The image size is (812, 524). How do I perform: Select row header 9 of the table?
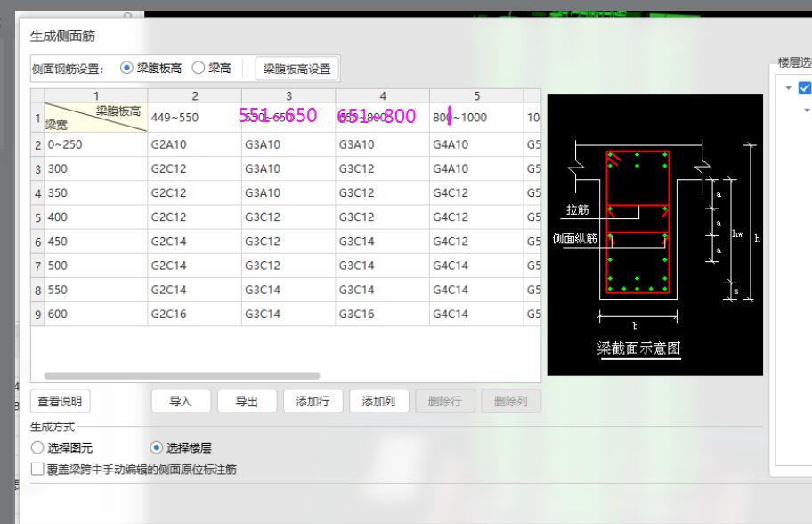37,314
